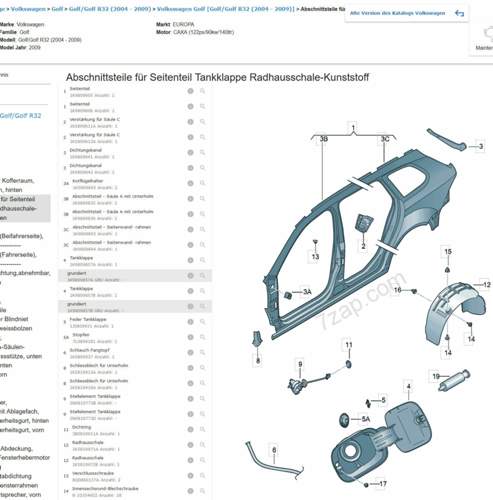Viewport: 493px width, 500px height.
Task: Select Dichtring part row
Action: tap(135, 430)
